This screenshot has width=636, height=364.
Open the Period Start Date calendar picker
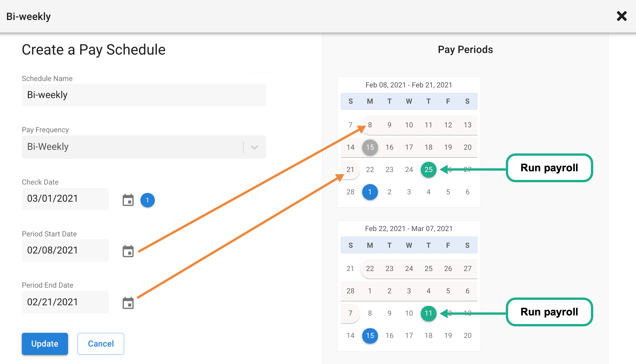[x=128, y=251]
